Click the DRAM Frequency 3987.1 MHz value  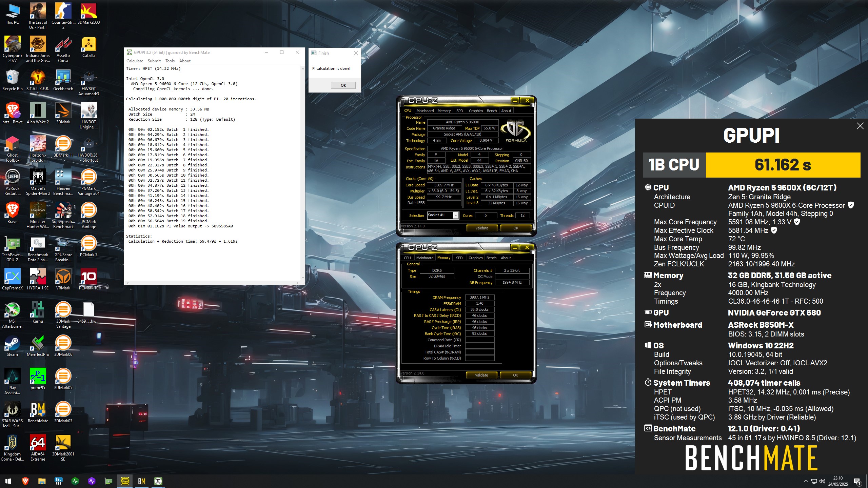coord(479,297)
